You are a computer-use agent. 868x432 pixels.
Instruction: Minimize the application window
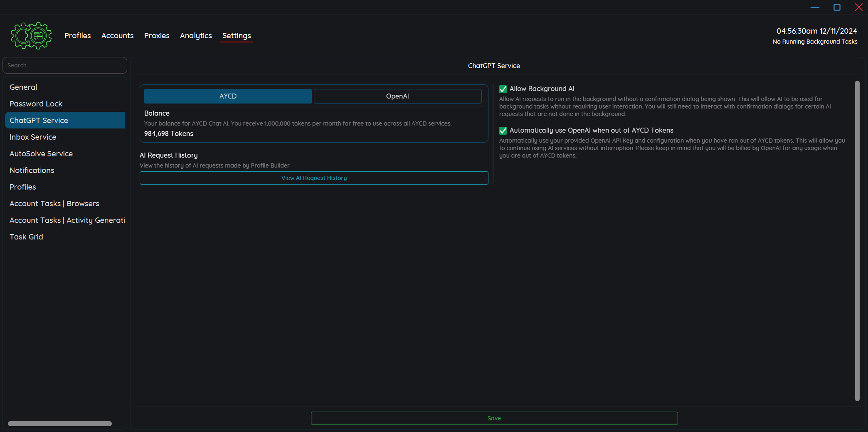(x=815, y=7)
